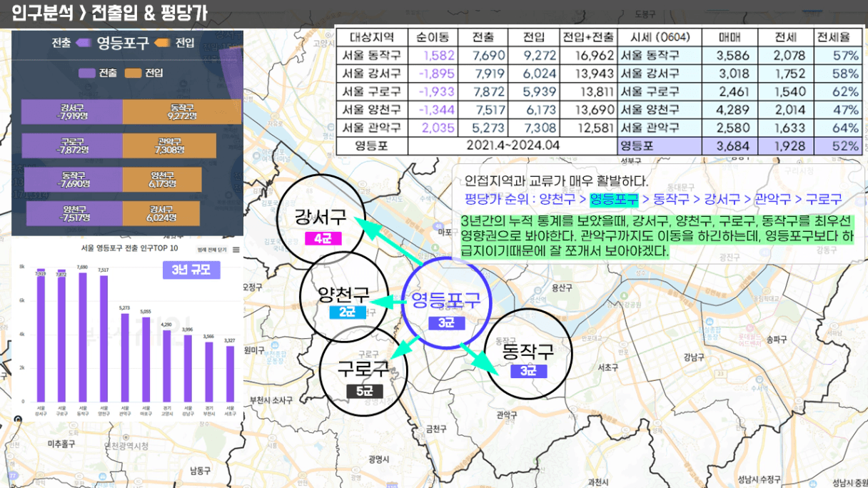Click the 용산구 map label
The width and height of the screenshot is (868, 488).
pos(562,288)
